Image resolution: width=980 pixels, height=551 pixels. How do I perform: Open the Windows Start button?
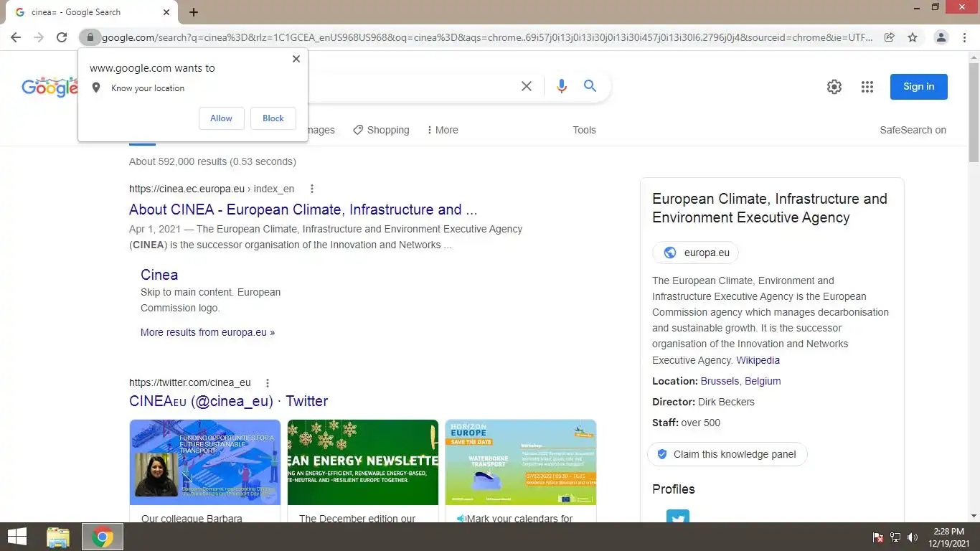click(x=17, y=537)
